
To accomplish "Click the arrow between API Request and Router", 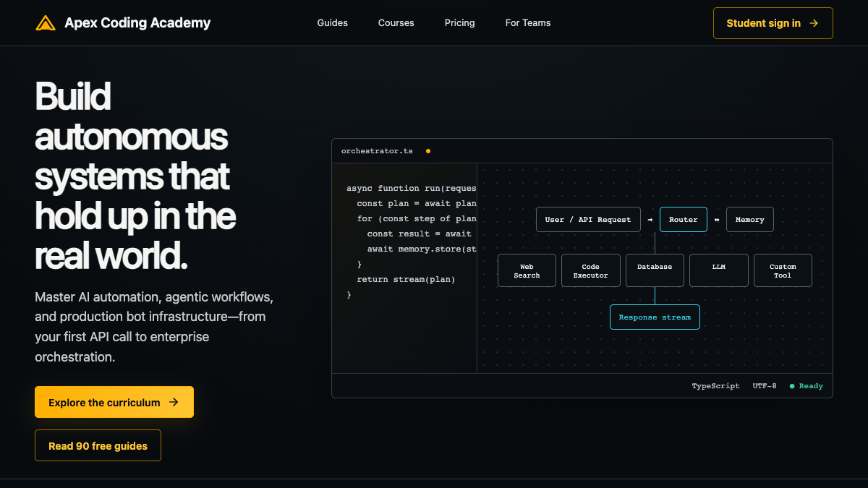I will (650, 220).
